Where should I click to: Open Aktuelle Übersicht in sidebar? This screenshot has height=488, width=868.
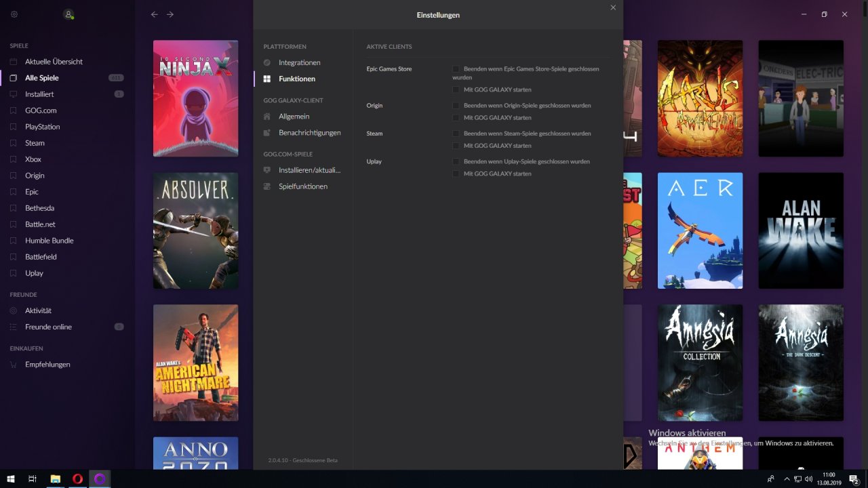click(54, 62)
